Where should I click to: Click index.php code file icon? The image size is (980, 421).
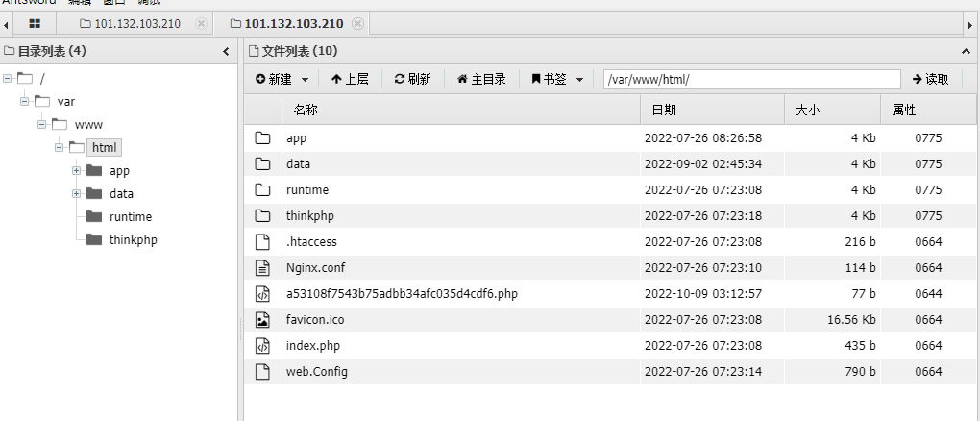coord(262,345)
